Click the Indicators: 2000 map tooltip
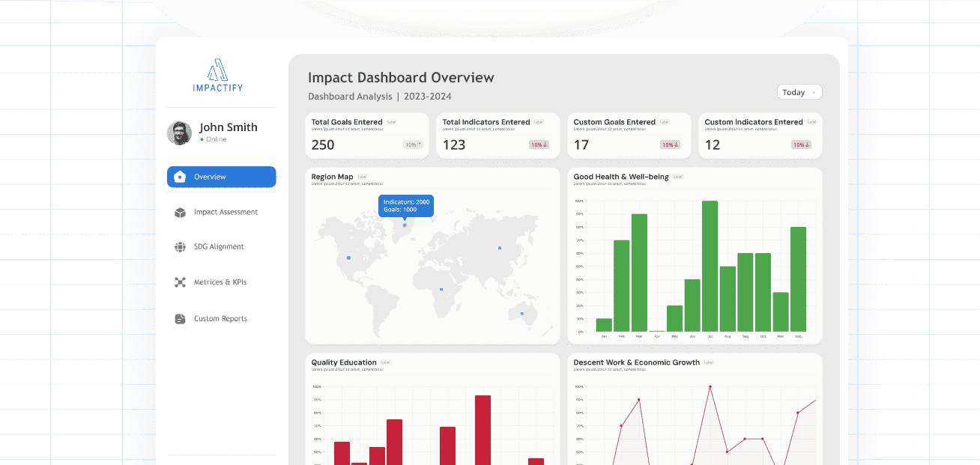This screenshot has width=980, height=465. (405, 206)
